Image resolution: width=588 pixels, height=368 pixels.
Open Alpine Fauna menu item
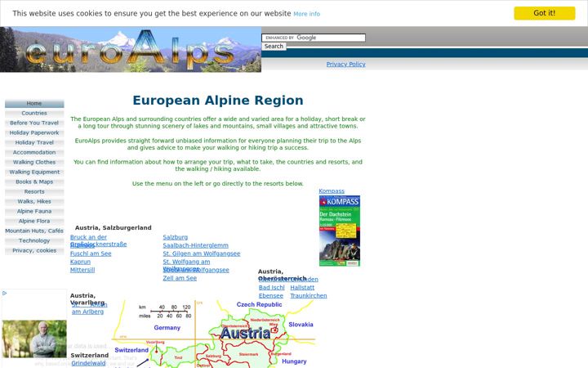[x=34, y=212]
